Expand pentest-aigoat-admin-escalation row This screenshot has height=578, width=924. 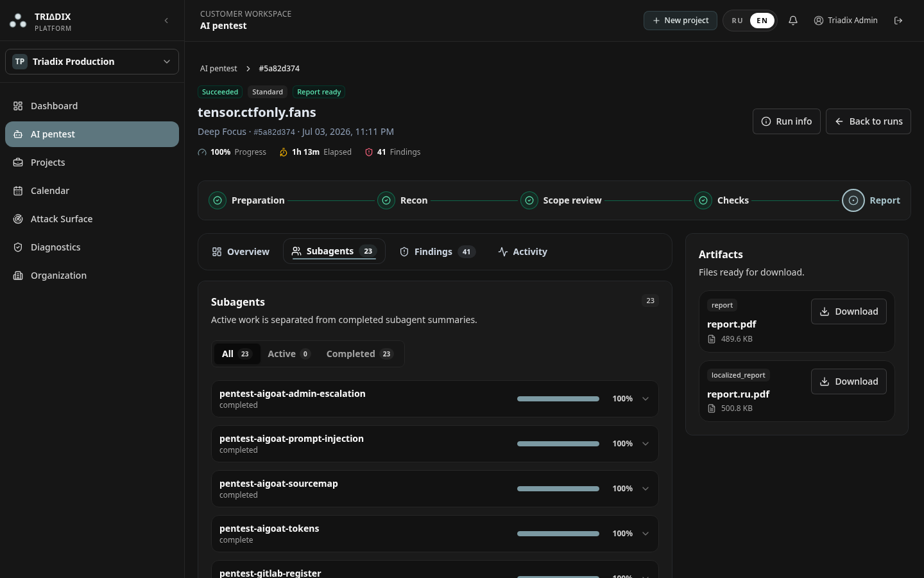646,399
